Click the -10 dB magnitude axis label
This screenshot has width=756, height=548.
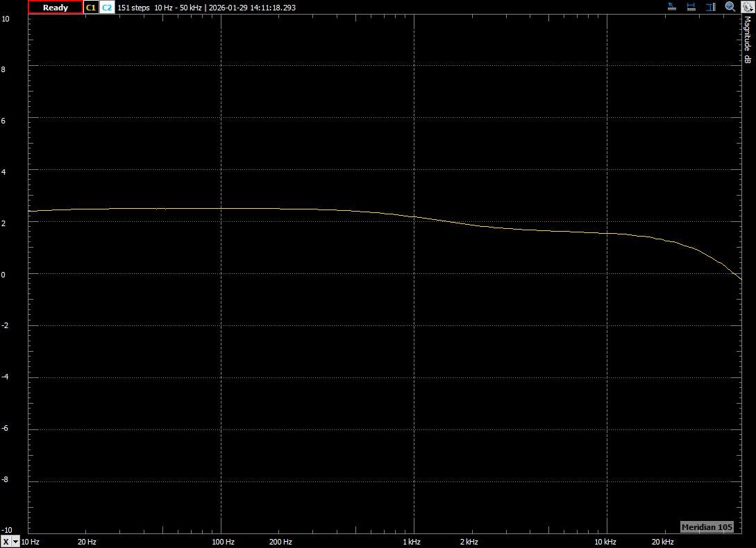pos(6,531)
